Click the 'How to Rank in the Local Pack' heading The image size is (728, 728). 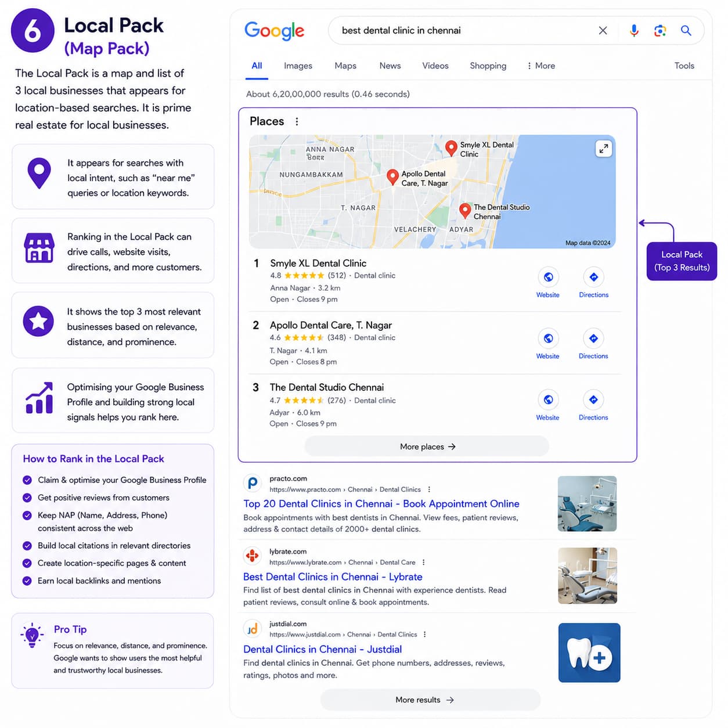93,459
